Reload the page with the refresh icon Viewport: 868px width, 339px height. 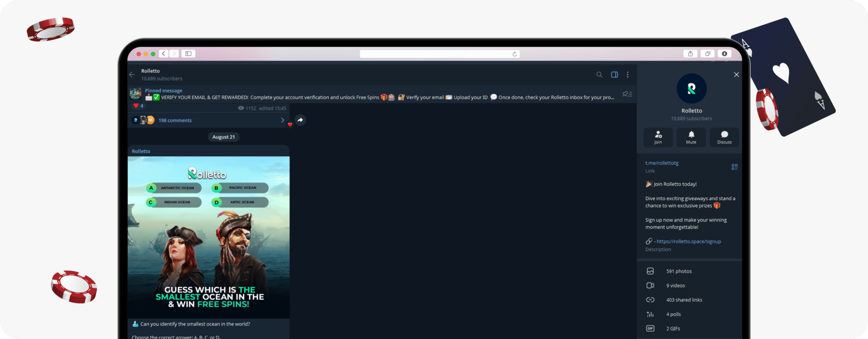[515, 54]
